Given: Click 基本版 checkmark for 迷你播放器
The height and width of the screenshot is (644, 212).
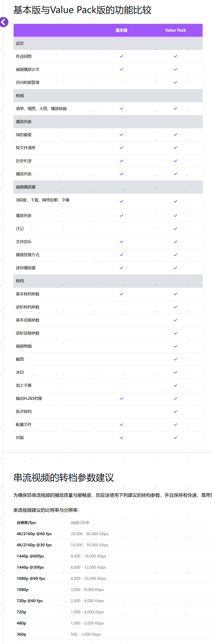Looking at the screenshot, I should 122,268.
